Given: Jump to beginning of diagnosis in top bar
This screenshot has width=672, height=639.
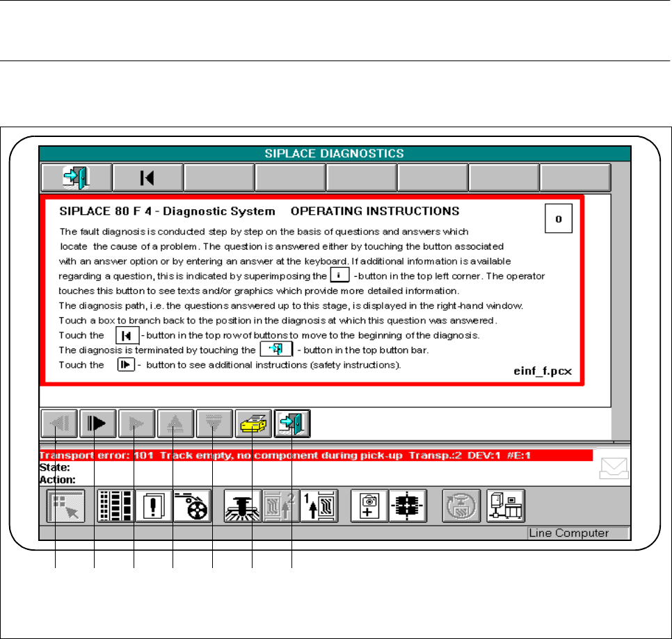Looking at the screenshot, I should tap(147, 177).
